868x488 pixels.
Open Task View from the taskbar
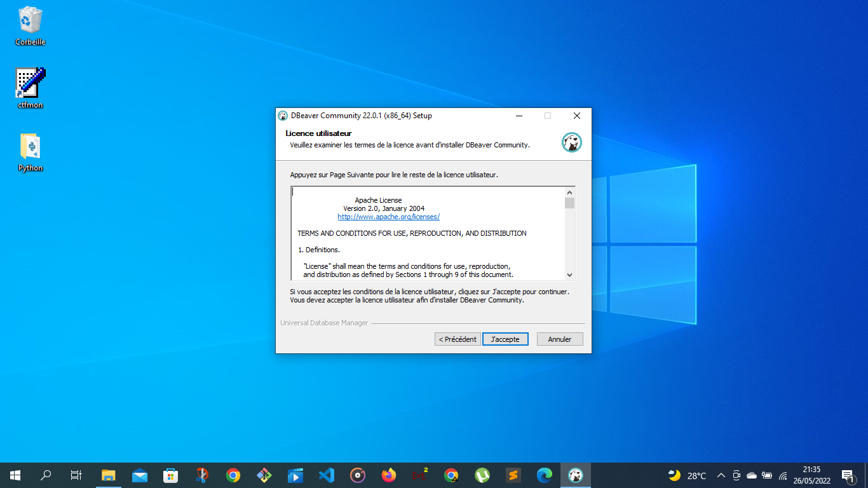[x=76, y=475]
